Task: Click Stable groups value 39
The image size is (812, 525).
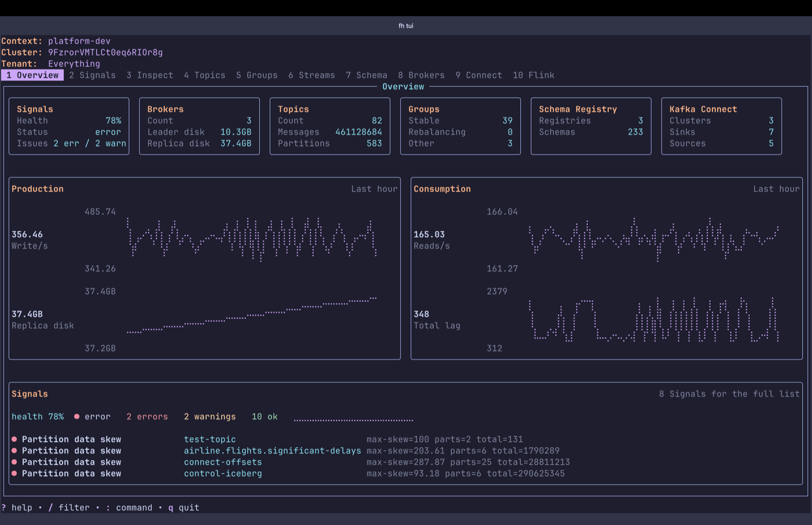Action: tap(507, 121)
